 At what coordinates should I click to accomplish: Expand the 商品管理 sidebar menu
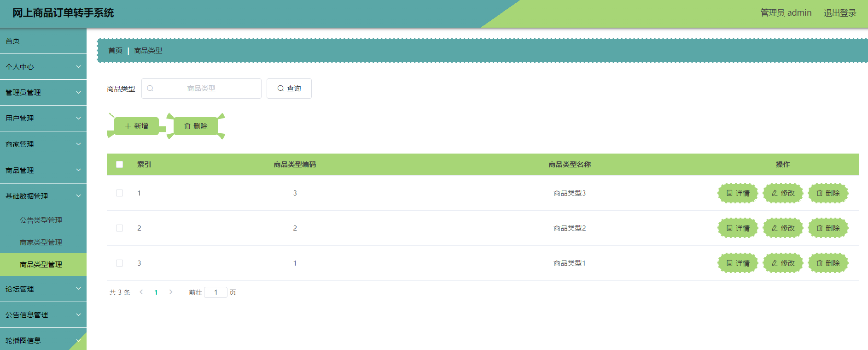coord(43,171)
